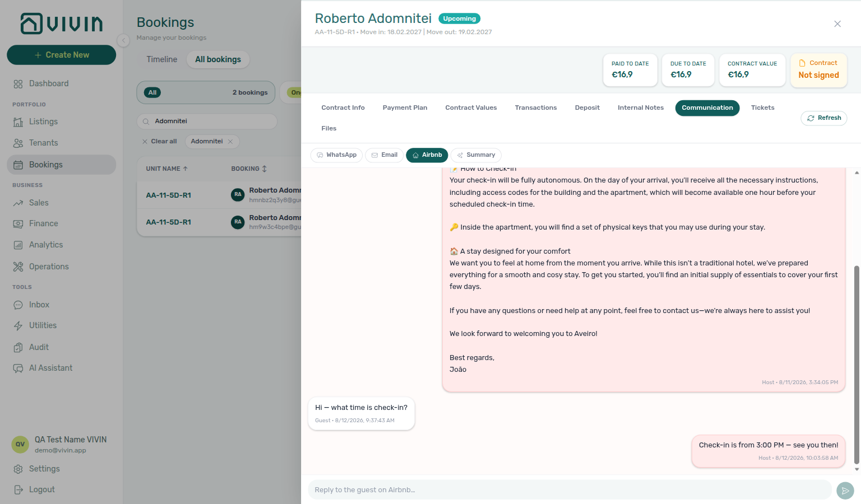This screenshot has width=861, height=504.
Task: Click the scrollbar down arrow
Action: coord(857,469)
